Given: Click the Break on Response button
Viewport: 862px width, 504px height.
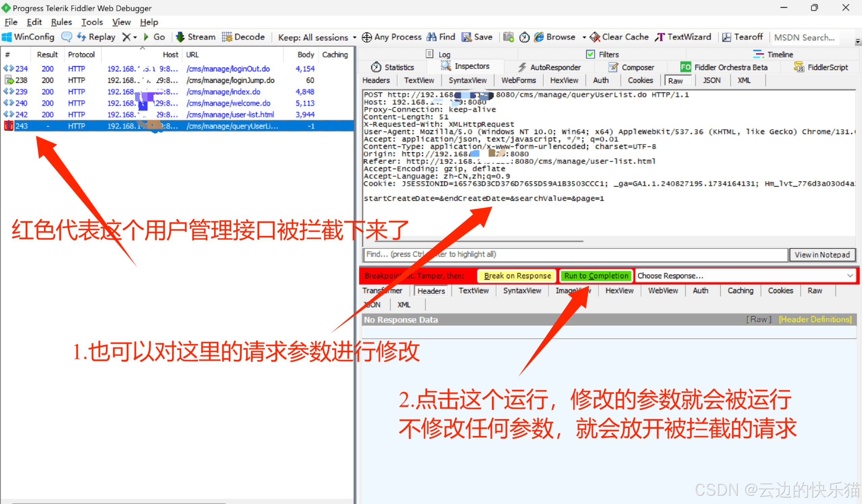Looking at the screenshot, I should pos(517,276).
